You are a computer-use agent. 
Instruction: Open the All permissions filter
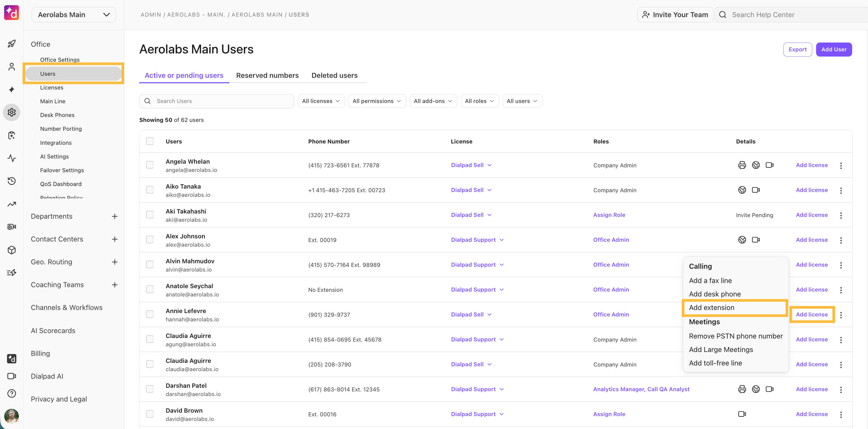click(377, 101)
